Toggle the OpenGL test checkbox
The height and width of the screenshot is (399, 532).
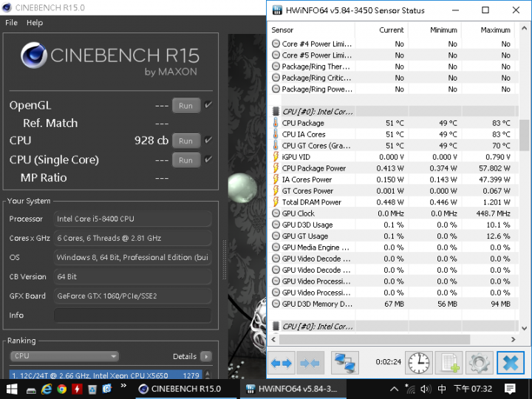point(208,105)
